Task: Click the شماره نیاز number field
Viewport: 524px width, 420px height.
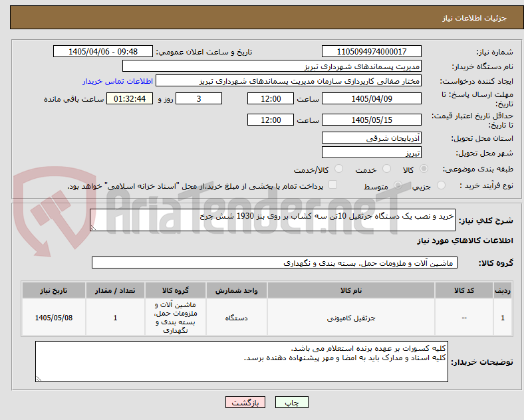Action: [x=371, y=52]
